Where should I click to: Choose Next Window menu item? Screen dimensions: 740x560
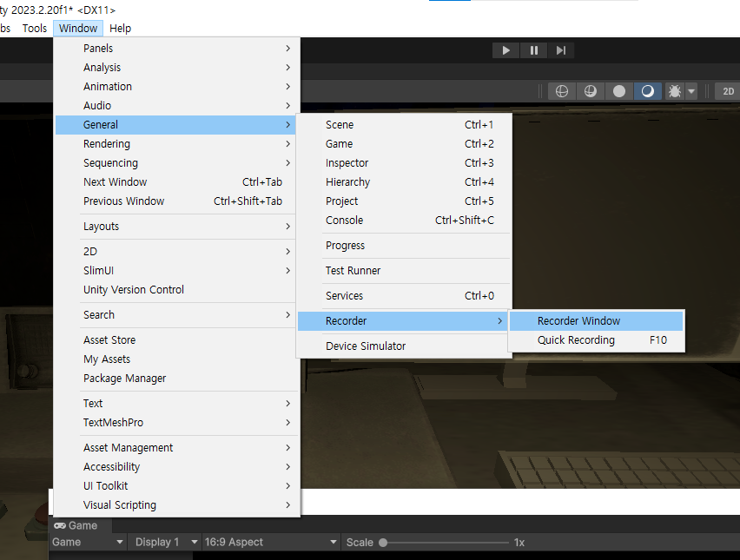pyautogui.click(x=177, y=182)
